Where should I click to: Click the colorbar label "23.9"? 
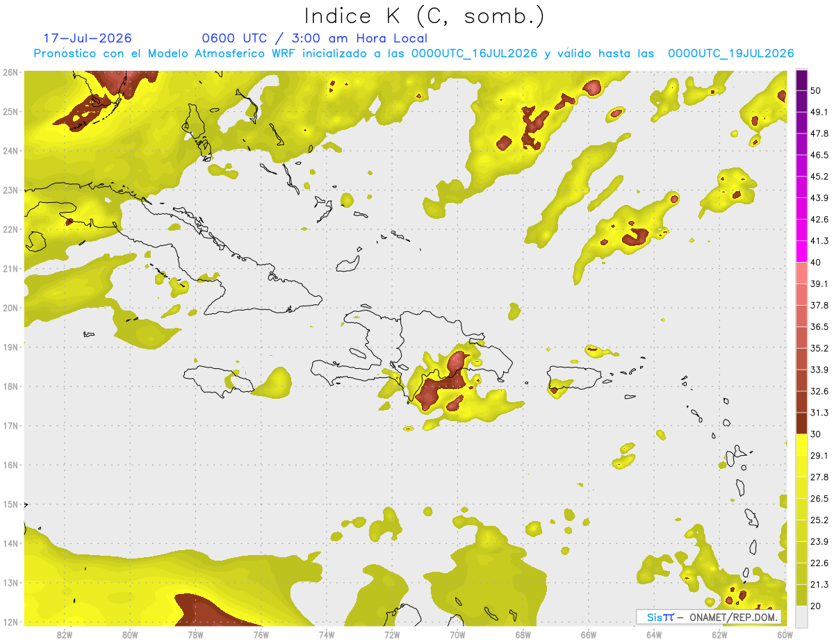coord(819,542)
